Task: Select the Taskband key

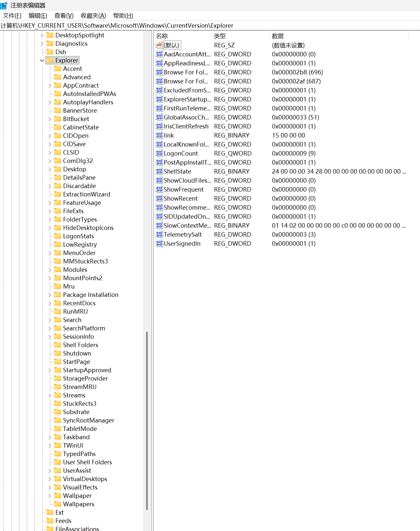Action: [x=76, y=437]
